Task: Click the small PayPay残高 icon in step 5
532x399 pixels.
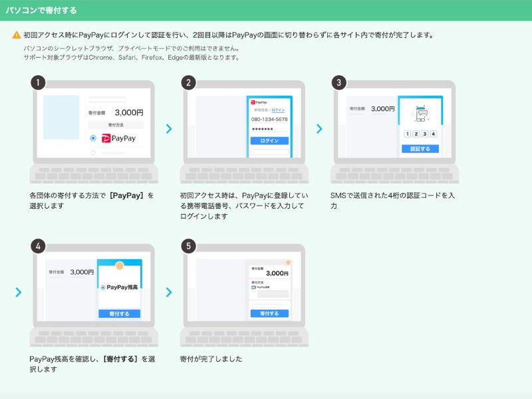Action: click(x=253, y=287)
